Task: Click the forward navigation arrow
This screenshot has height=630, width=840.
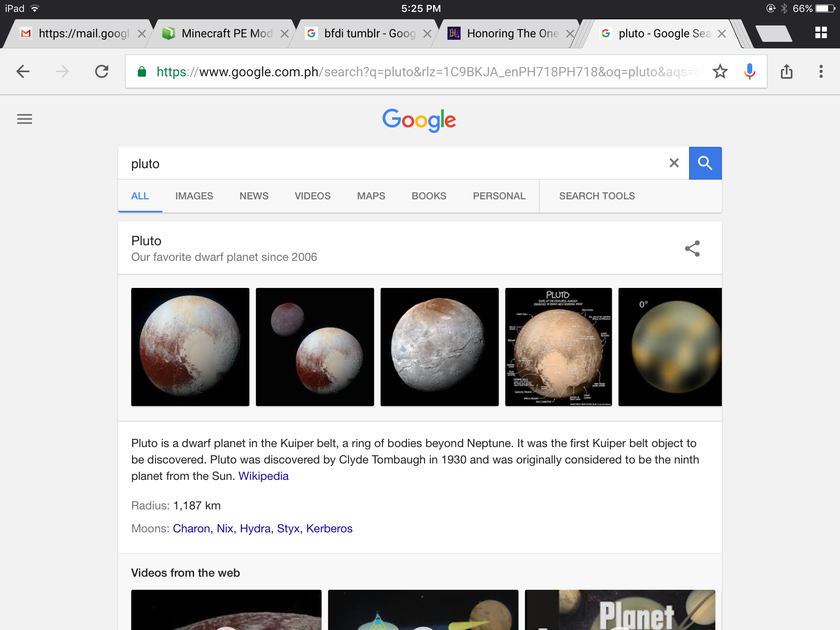Action: pyautogui.click(x=62, y=72)
